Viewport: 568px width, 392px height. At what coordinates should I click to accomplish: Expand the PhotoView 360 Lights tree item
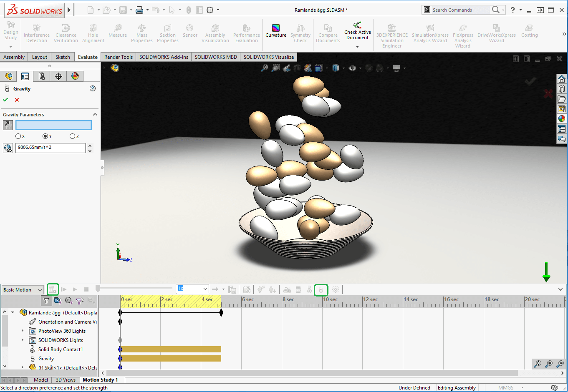pos(23,331)
